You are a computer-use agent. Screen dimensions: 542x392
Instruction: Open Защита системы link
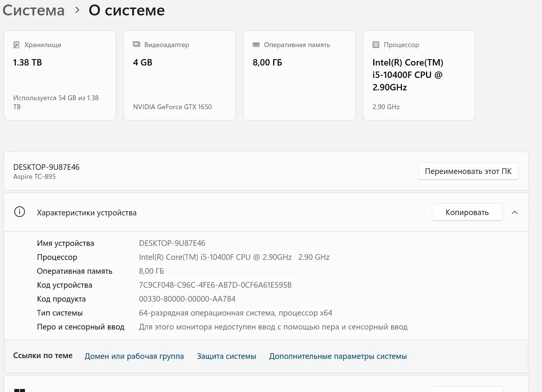(226, 356)
